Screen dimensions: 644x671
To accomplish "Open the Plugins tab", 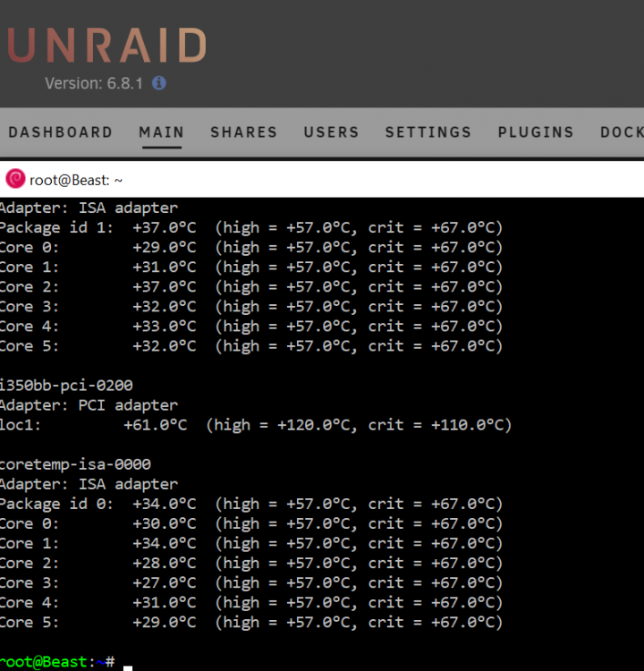I will tap(536, 132).
